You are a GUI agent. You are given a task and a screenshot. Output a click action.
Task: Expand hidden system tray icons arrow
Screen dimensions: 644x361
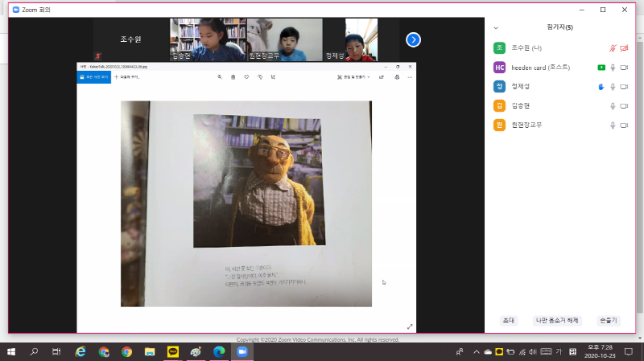coord(476,352)
